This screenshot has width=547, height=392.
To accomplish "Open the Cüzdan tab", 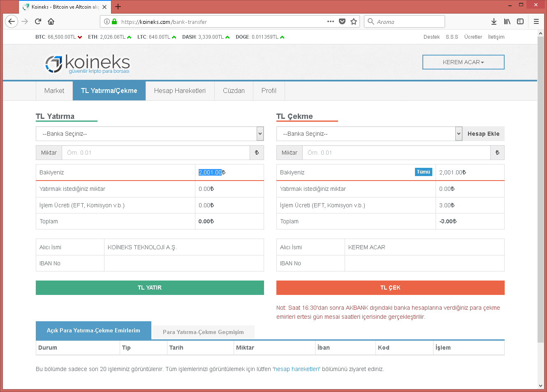I will [234, 91].
